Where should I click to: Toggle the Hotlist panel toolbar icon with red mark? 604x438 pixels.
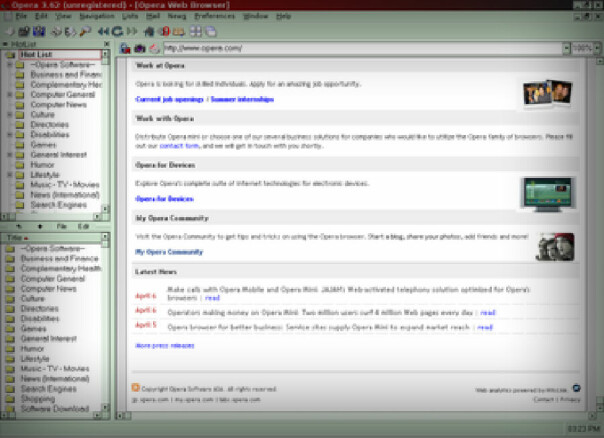[x=164, y=32]
